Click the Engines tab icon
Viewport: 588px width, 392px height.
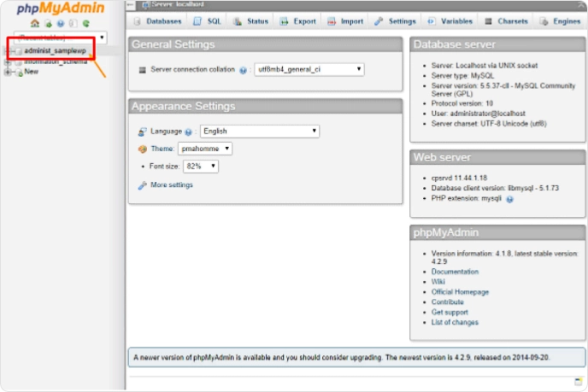pyautogui.click(x=544, y=21)
